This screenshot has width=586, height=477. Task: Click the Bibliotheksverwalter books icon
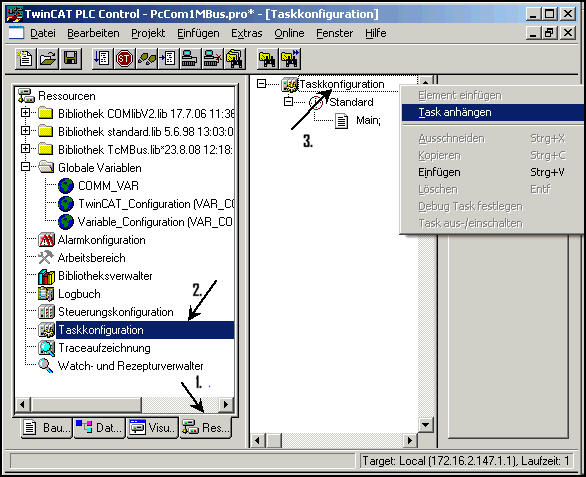coord(46,276)
